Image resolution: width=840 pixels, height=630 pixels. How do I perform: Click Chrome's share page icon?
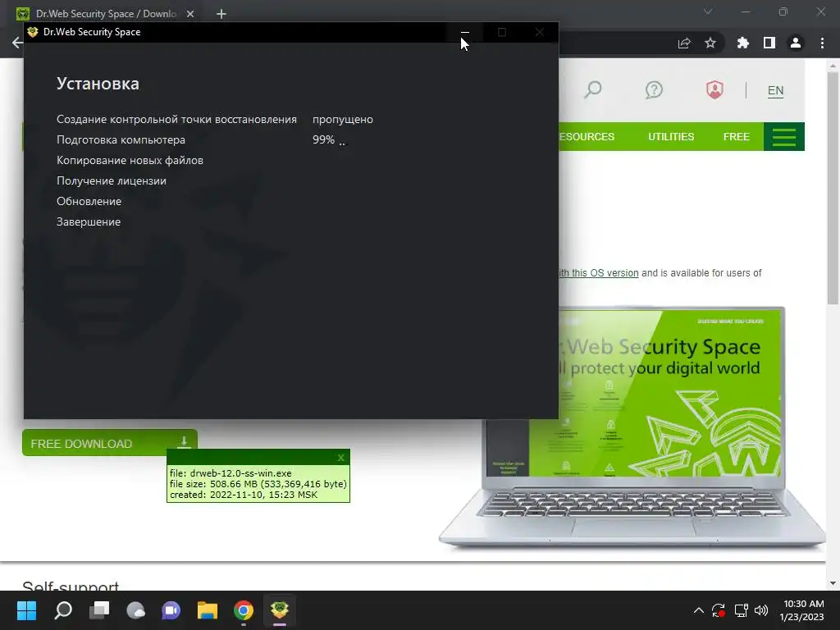(x=684, y=43)
